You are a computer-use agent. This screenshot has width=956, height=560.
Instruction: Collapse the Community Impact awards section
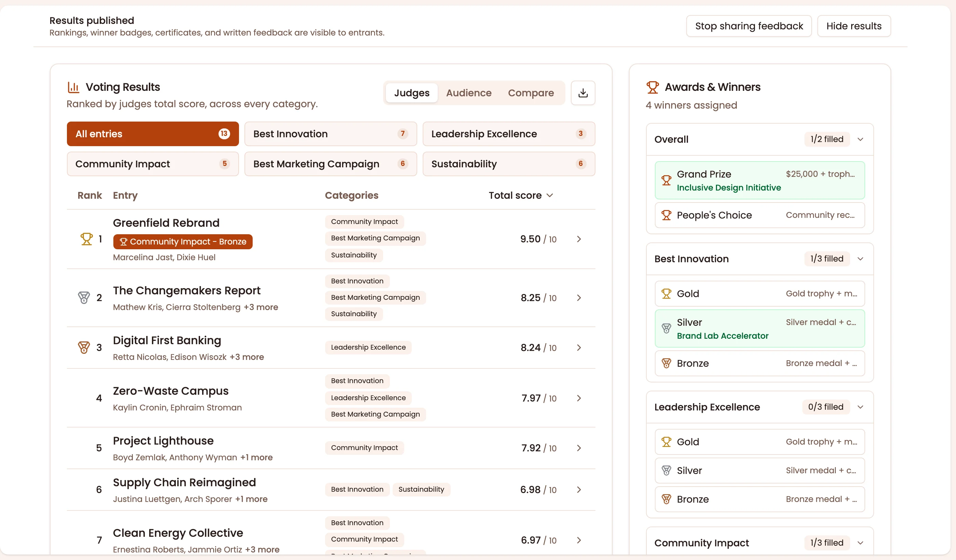pyautogui.click(x=860, y=543)
